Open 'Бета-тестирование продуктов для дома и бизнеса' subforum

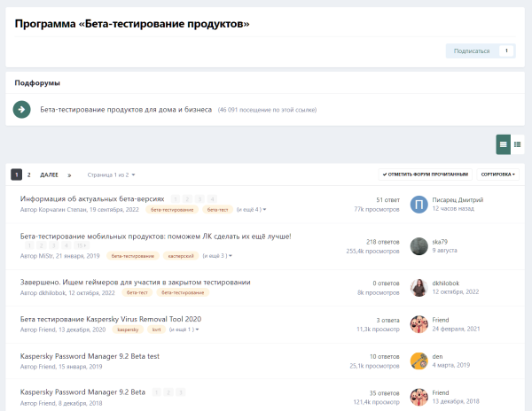126,110
